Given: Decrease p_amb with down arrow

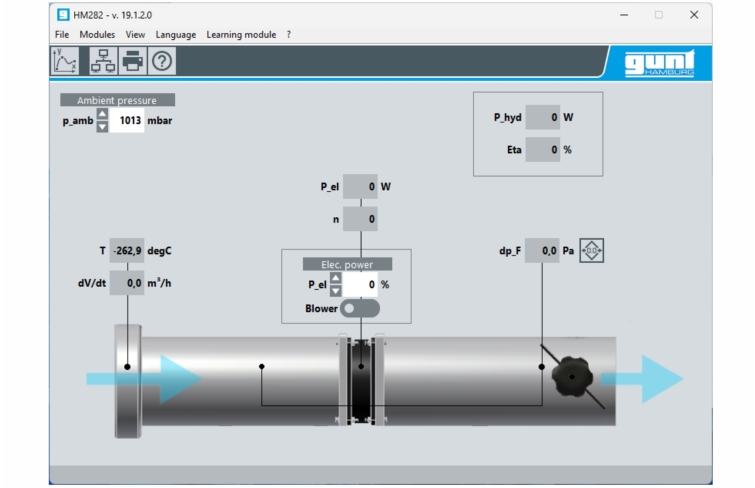Looking at the screenshot, I should tap(101, 127).
